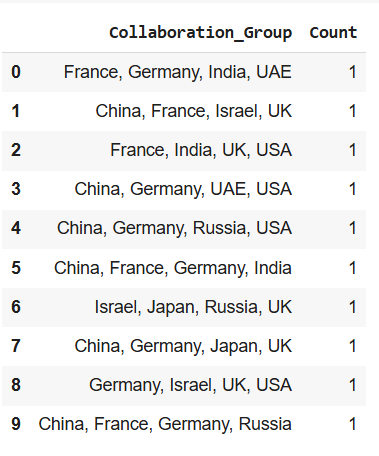Select row index 6
The width and height of the screenshot is (379, 456).
click(x=16, y=307)
